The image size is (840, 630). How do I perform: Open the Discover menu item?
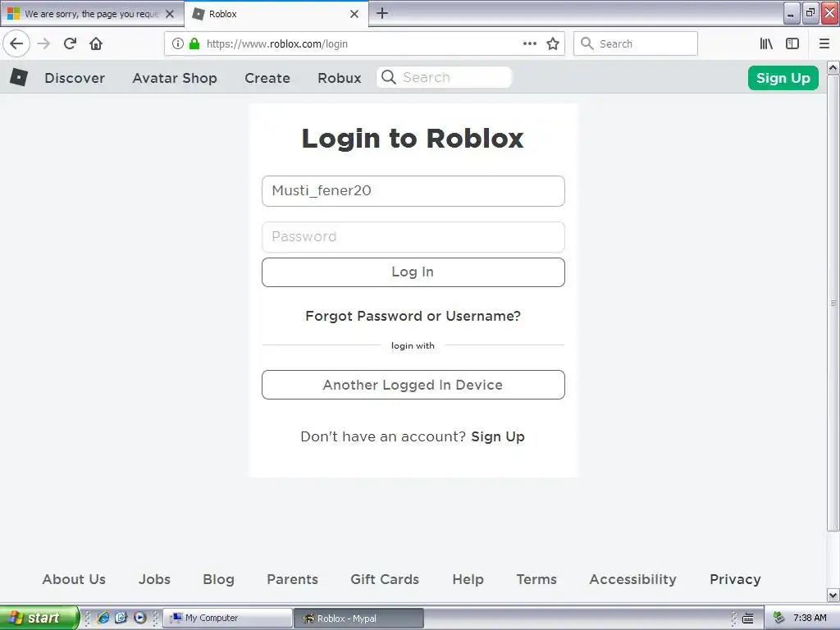tap(75, 78)
